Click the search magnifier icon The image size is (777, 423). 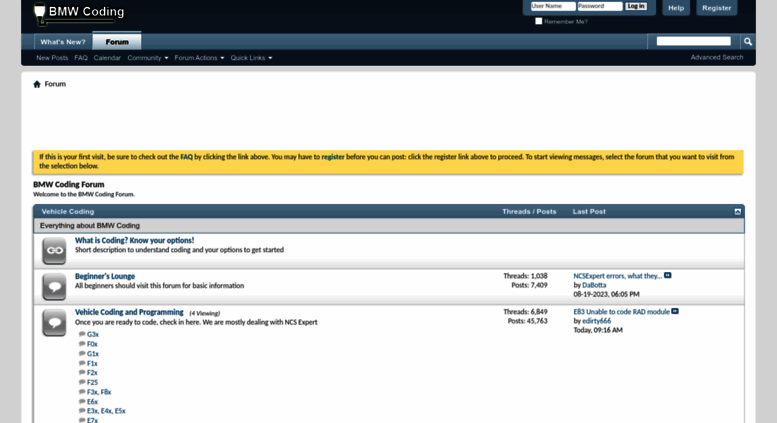pos(748,42)
